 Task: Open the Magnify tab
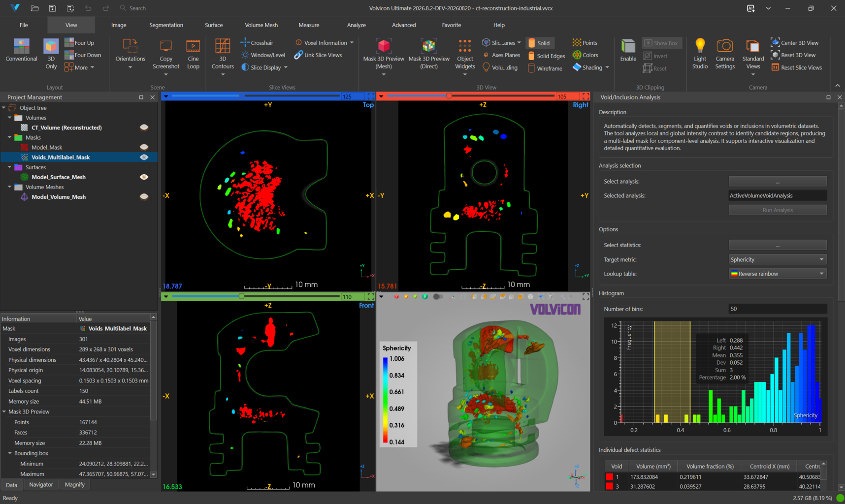pos(75,485)
